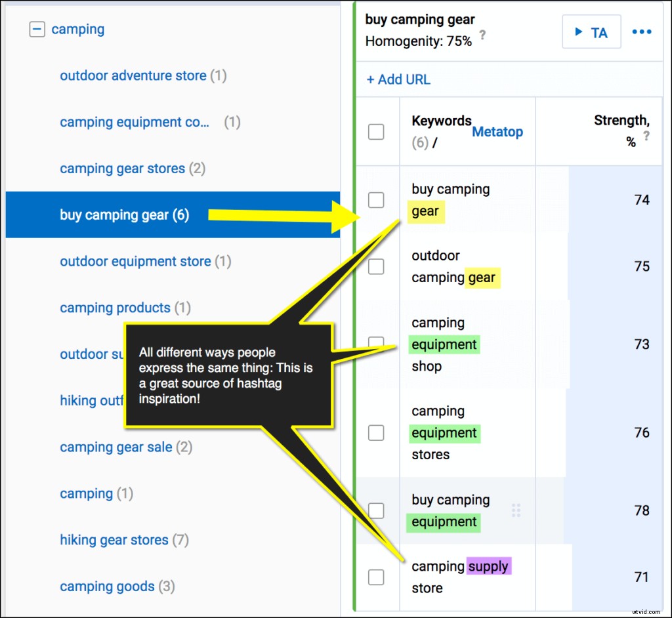Grab the drag handle on buy camping equipment
This screenshot has height=618, width=672.
[x=516, y=510]
